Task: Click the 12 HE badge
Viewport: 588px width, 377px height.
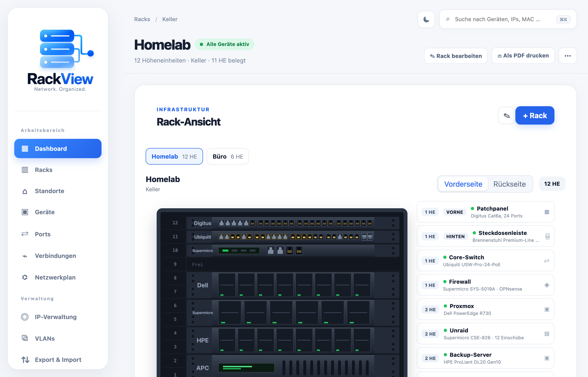Action: coord(552,184)
